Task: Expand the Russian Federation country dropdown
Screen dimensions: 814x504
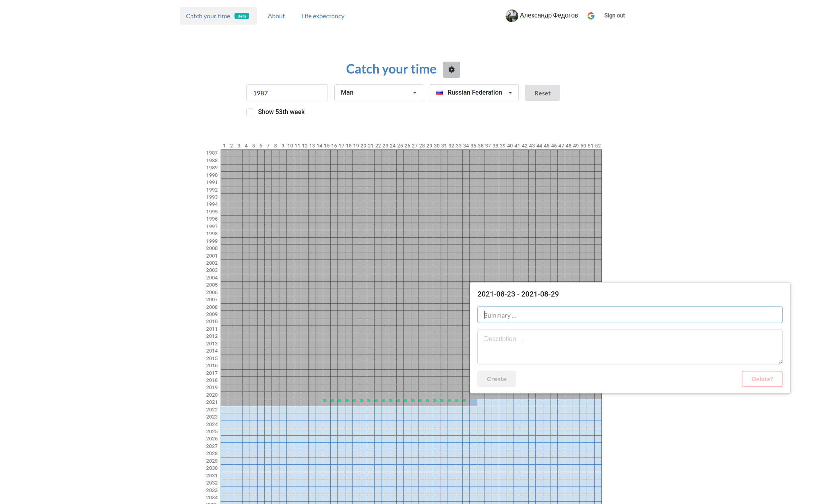Action: tap(474, 93)
